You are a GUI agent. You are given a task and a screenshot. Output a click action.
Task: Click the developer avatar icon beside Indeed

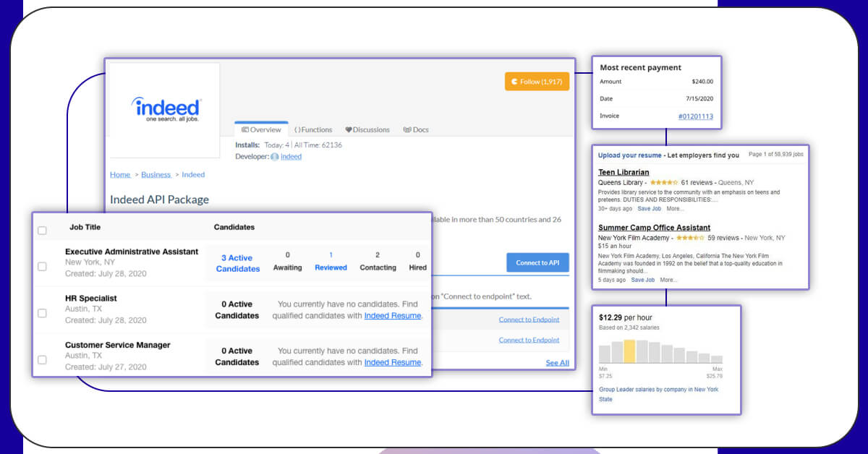coord(275,156)
